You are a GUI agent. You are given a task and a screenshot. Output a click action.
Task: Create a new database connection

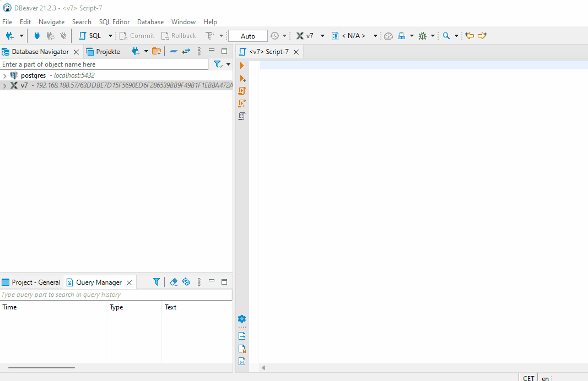pyautogui.click(x=10, y=35)
